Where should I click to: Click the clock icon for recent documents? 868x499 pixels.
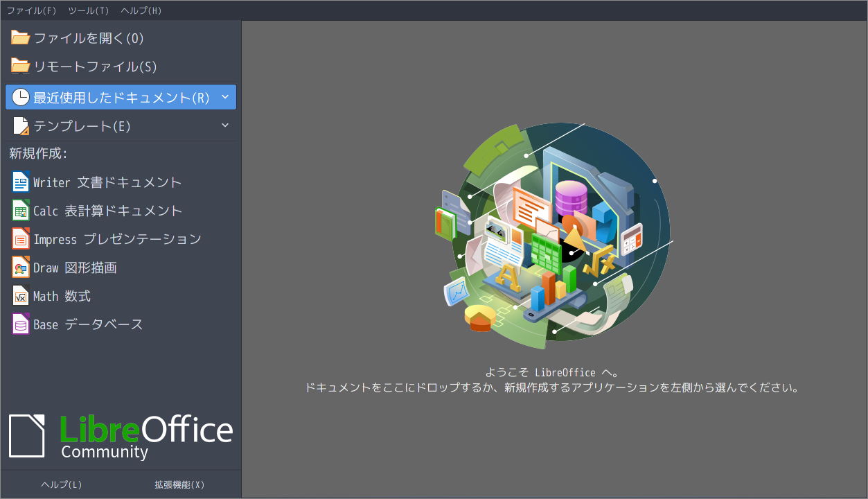(x=21, y=97)
